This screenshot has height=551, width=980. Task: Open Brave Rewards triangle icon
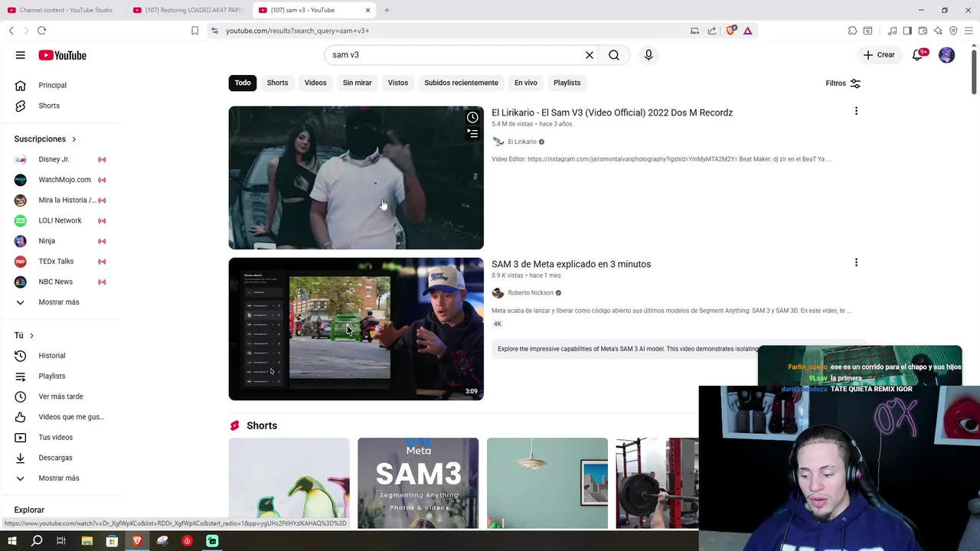747,31
